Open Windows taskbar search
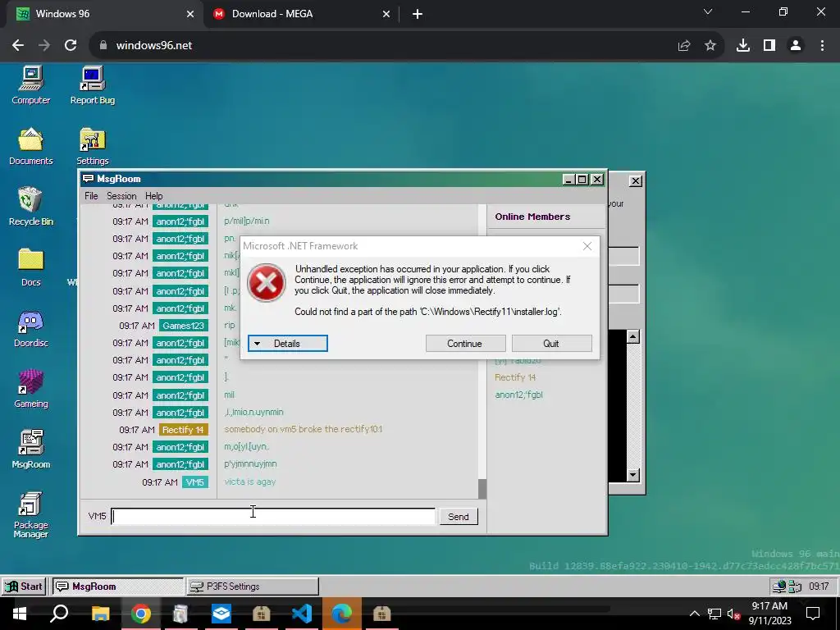 click(x=59, y=614)
